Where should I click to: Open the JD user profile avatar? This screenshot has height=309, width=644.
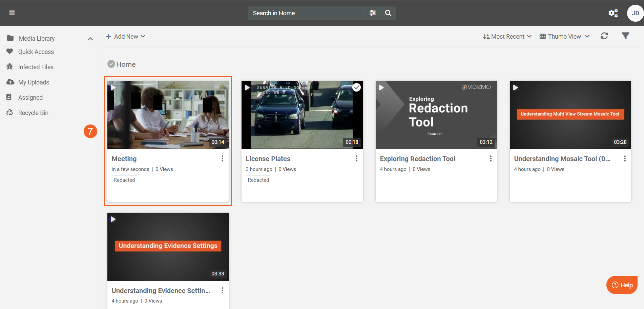pyautogui.click(x=635, y=13)
